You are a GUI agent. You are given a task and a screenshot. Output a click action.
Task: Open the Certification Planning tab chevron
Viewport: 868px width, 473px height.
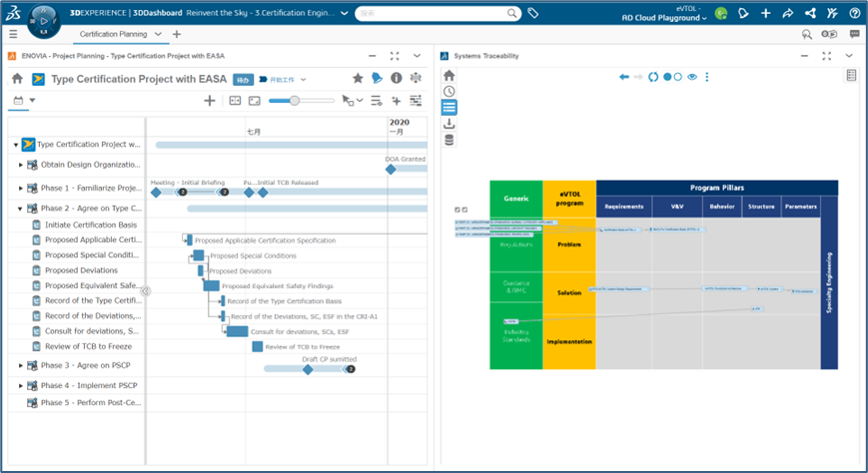[x=158, y=34]
